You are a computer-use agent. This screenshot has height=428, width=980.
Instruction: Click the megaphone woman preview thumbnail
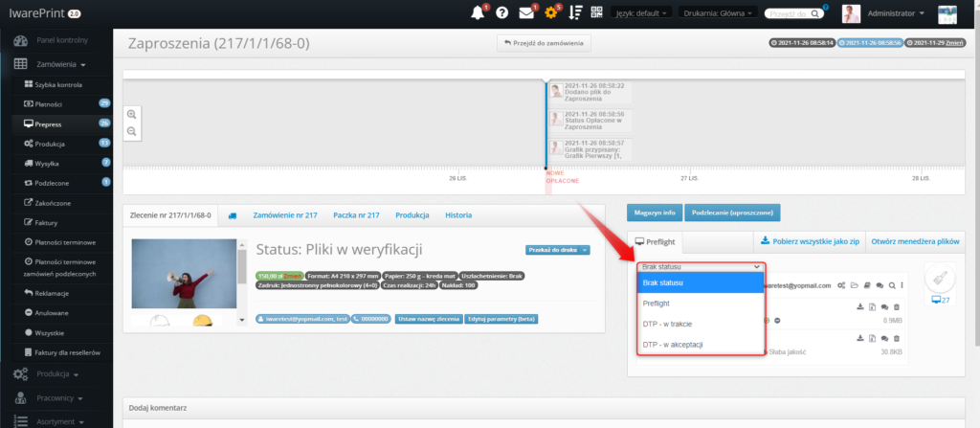click(x=185, y=274)
